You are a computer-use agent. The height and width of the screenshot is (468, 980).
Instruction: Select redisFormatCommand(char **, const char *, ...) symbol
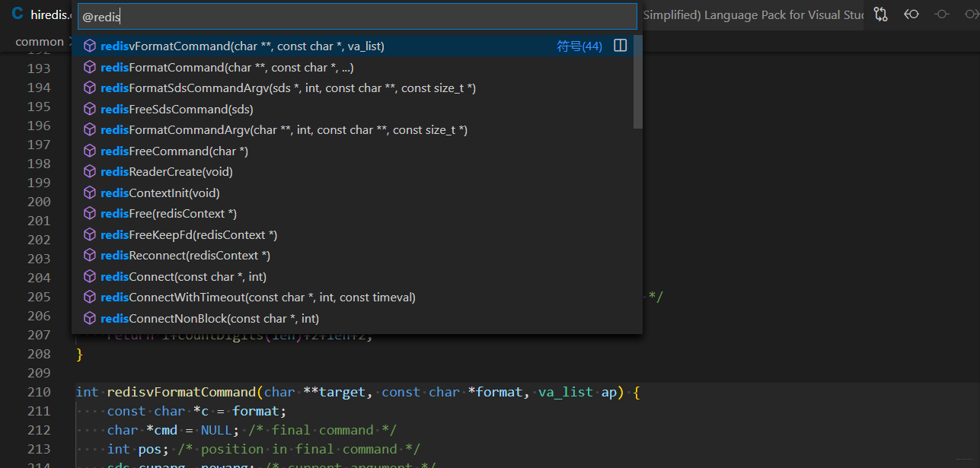(x=356, y=67)
